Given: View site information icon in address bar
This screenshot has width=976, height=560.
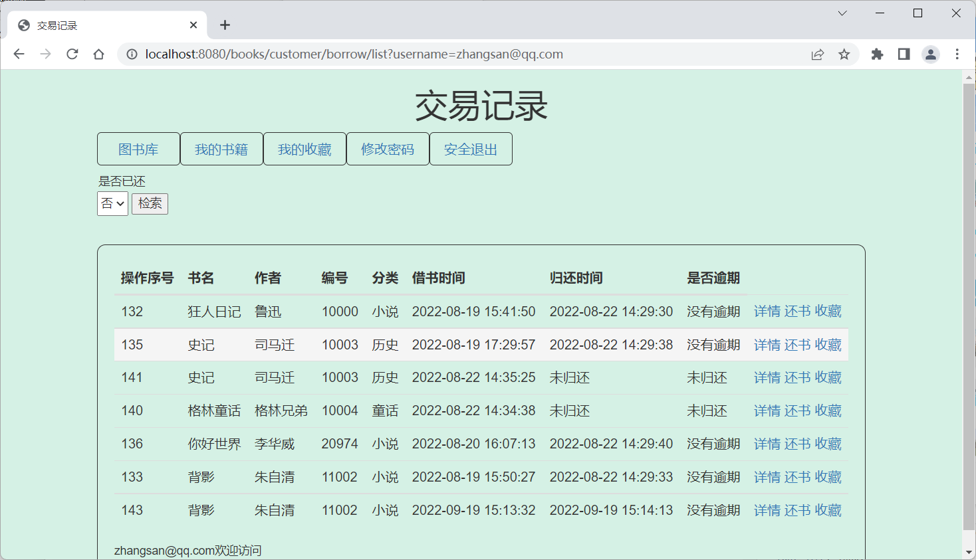Looking at the screenshot, I should pos(132,54).
